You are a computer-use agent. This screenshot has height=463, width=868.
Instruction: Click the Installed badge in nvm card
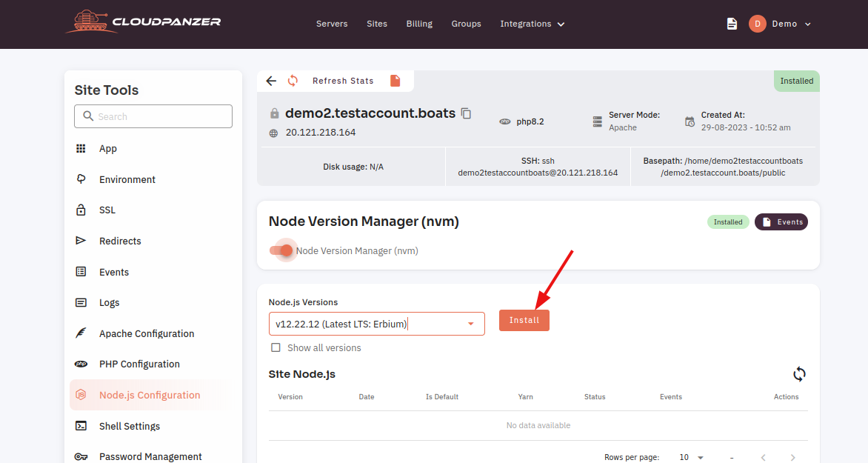[728, 222]
